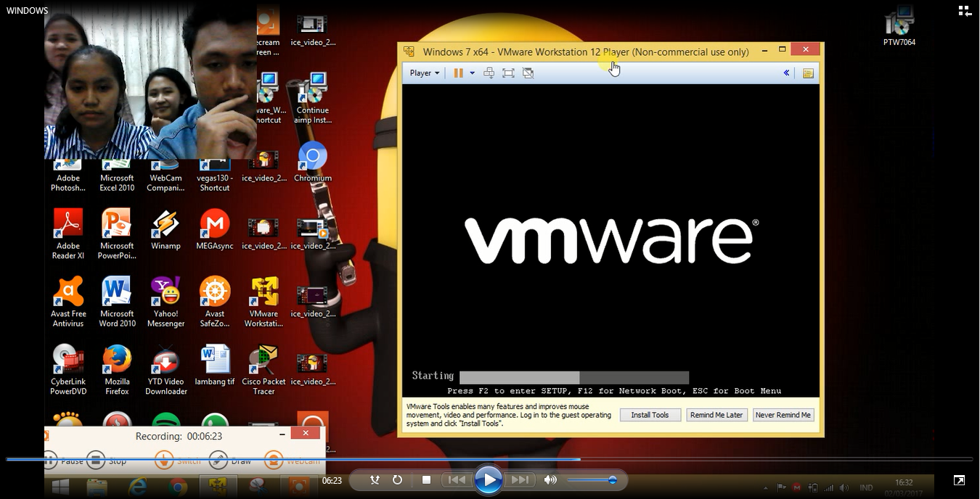Screen dimensions: 980x499
Task: Exit full-screen mode icon at bottom right
Action: click(959, 480)
